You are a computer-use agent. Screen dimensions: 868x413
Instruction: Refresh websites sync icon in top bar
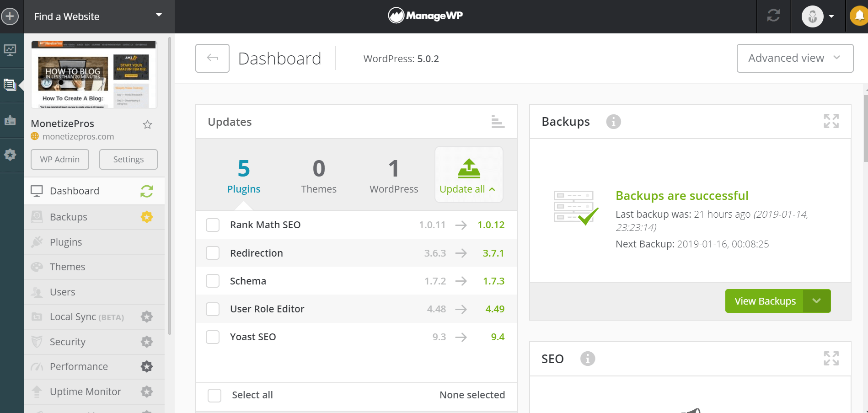773,16
